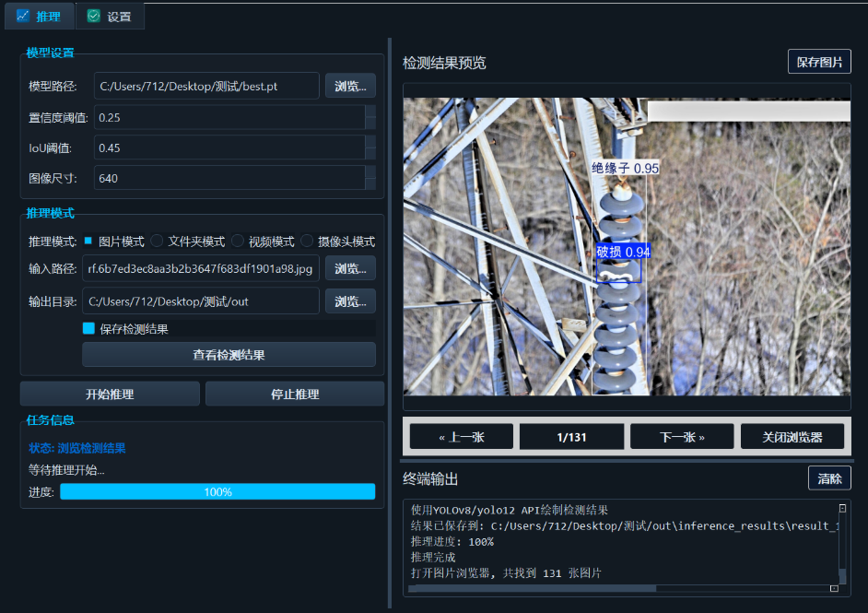Browse for the output directory 输出目录
868x613 pixels.
[350, 301]
